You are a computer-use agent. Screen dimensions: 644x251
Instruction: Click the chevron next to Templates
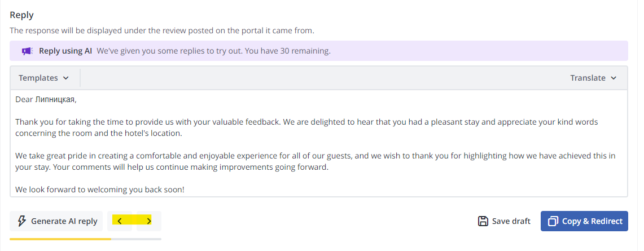(65, 78)
